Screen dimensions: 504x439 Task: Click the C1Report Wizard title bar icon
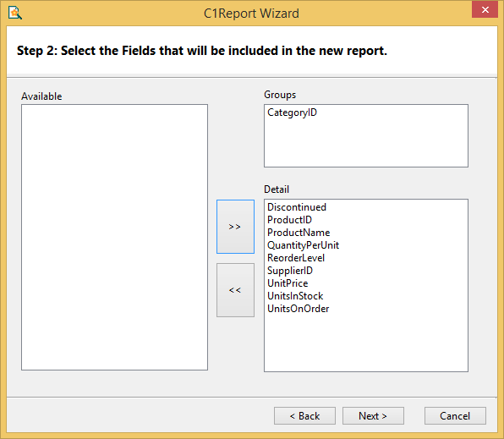(14, 13)
